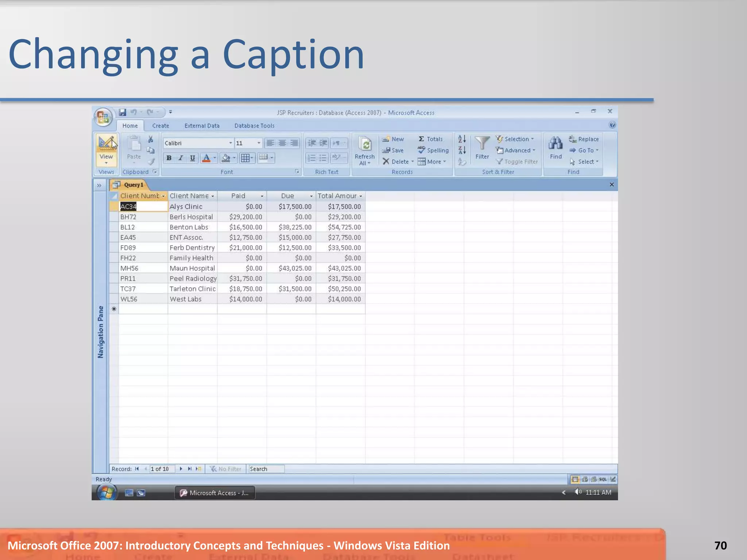747x560 pixels.
Task: Toggle Italic formatting
Action: pos(181,158)
